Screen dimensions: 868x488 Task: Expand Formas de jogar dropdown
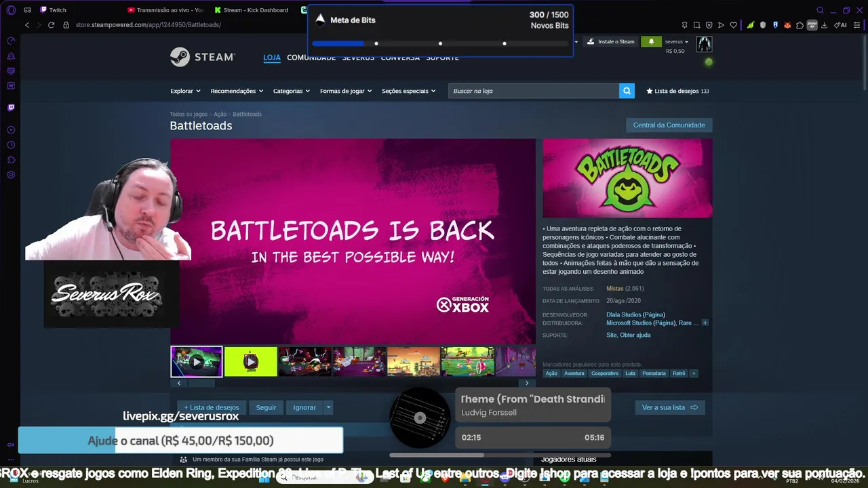(x=346, y=91)
